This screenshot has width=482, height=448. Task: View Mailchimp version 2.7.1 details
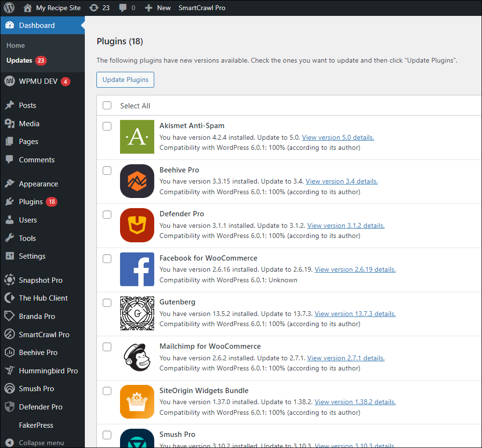(x=346, y=358)
